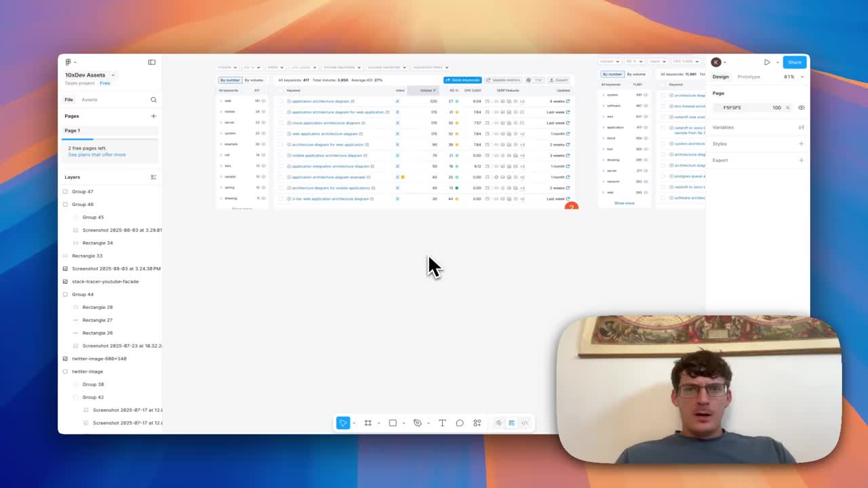Click image icon of twitter-image-680×340 layer
Viewport: 868px width, 488px height.
coord(65,359)
